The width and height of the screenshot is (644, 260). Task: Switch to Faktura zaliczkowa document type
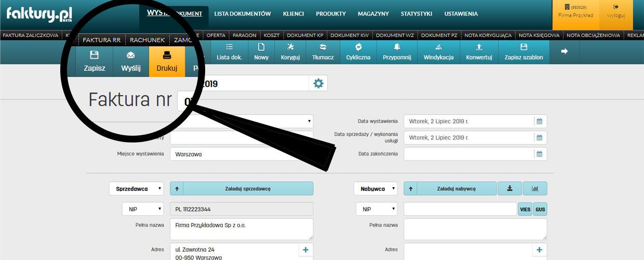(x=31, y=35)
